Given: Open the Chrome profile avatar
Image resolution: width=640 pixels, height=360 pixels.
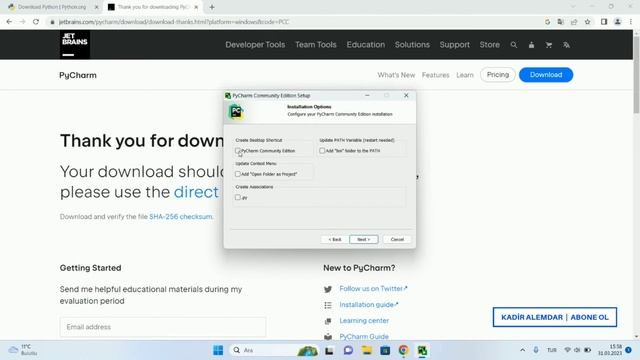Looking at the screenshot, I should pos(618,22).
